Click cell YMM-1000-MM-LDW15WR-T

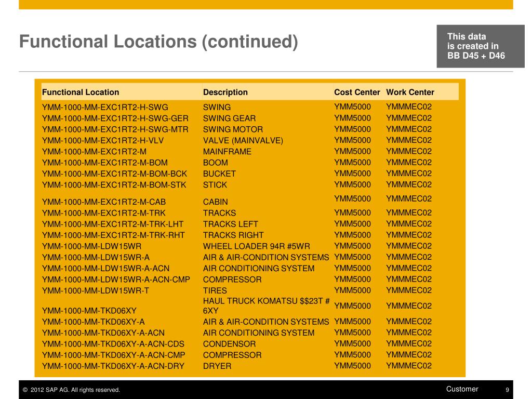tap(96, 291)
